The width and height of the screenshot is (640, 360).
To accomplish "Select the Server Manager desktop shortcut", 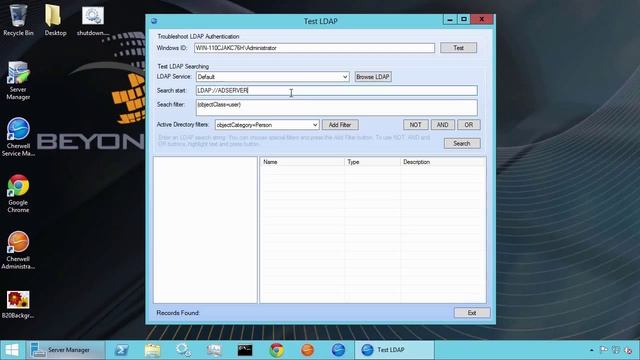I will pyautogui.click(x=18, y=81).
